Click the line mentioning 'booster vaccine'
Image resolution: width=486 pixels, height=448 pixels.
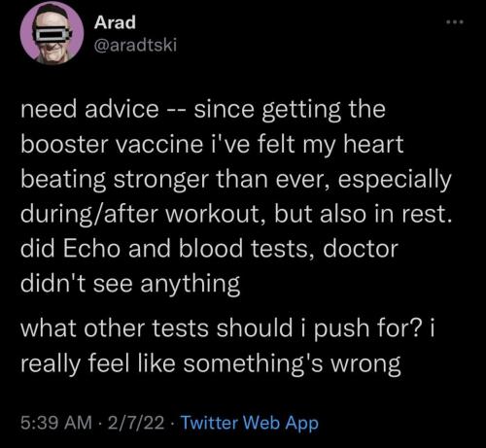pos(212,145)
